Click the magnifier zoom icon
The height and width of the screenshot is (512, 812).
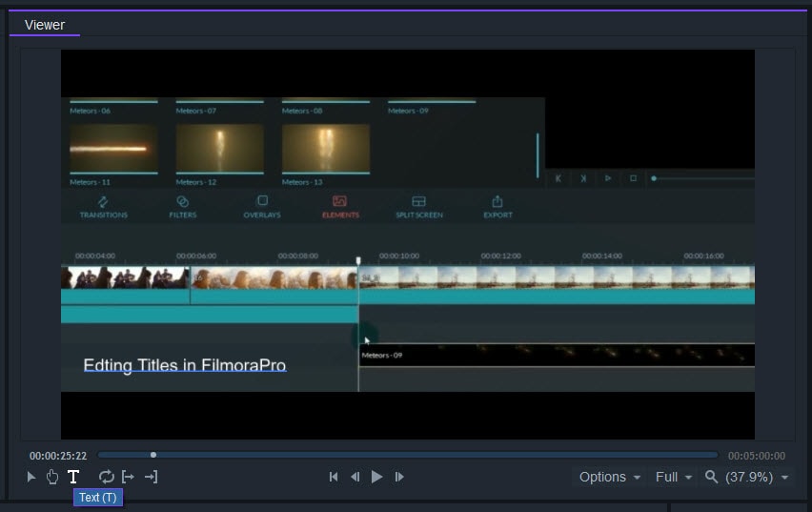pyautogui.click(x=712, y=477)
